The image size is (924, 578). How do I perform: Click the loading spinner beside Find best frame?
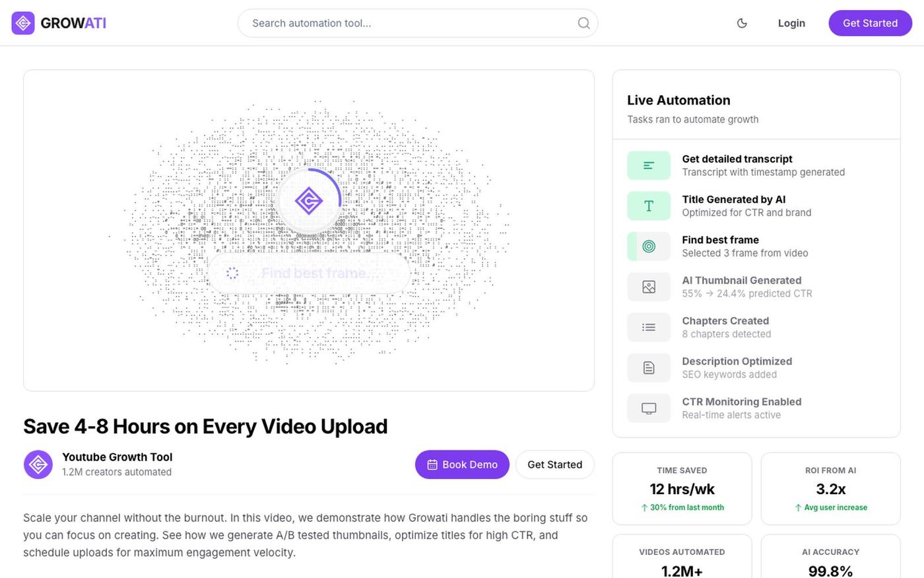pos(232,273)
